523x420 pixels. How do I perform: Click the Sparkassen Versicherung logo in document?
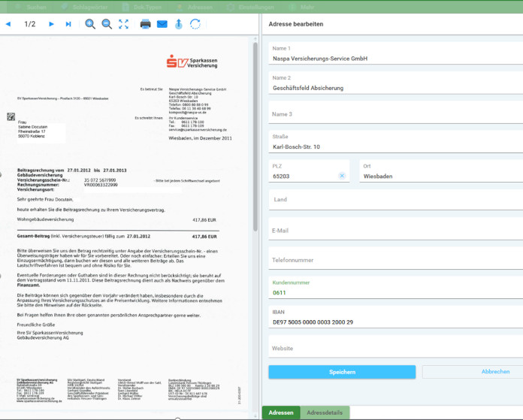pos(192,62)
